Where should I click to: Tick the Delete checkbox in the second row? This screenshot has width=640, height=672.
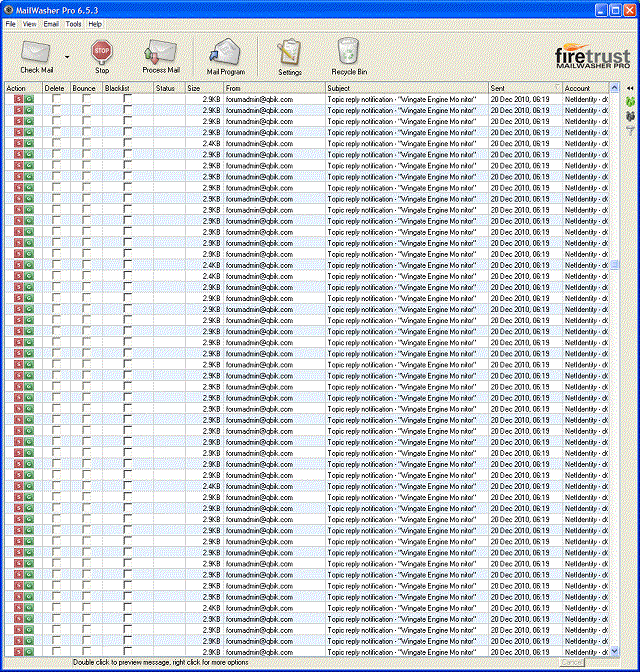(56, 110)
